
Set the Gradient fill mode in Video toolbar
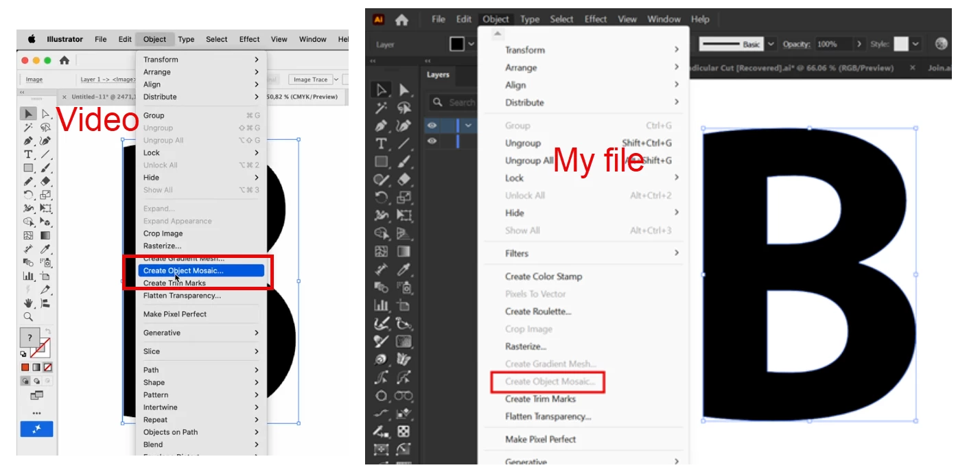(x=36, y=367)
